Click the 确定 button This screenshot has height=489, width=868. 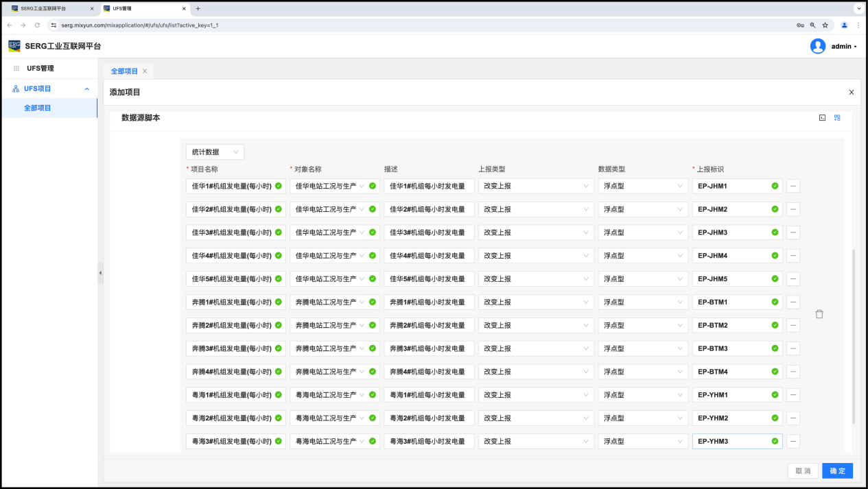[837, 471]
